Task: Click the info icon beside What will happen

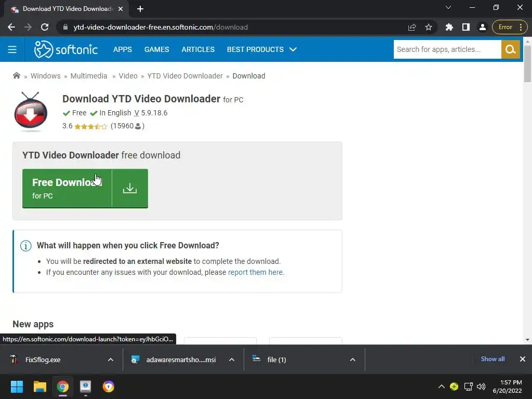Action: coord(26,246)
